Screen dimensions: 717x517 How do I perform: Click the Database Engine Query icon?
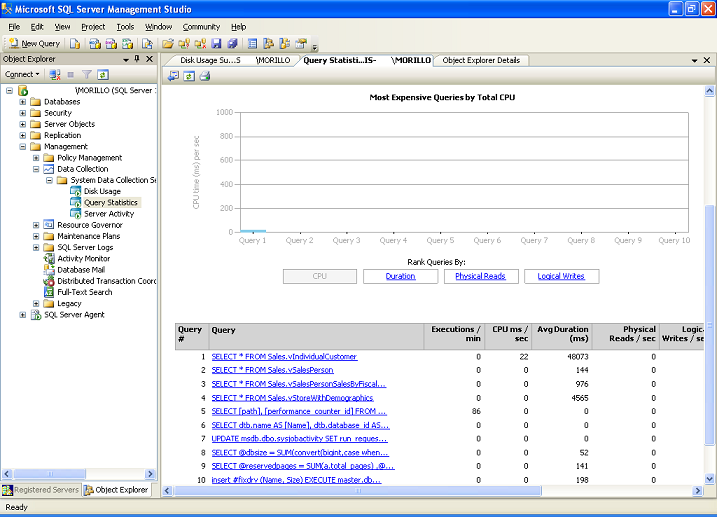click(x=75, y=43)
